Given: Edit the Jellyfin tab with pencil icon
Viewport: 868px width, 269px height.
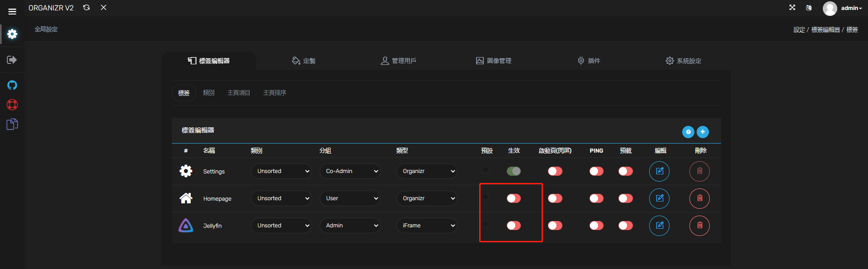Looking at the screenshot, I should tap(659, 226).
